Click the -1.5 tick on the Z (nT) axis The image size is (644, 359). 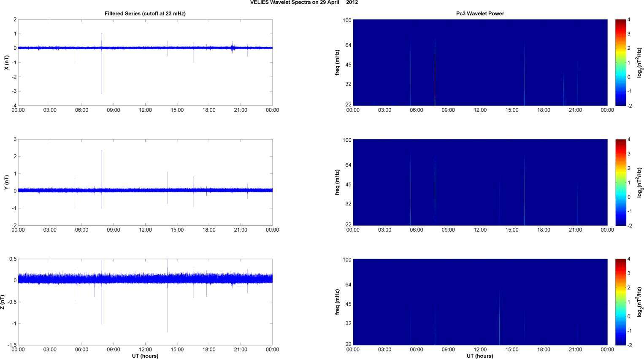12,345
